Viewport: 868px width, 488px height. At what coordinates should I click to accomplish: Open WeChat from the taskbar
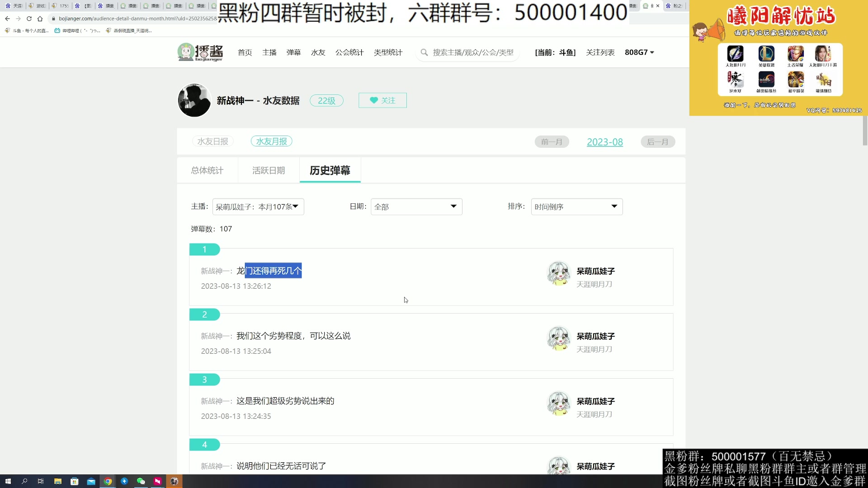141,481
